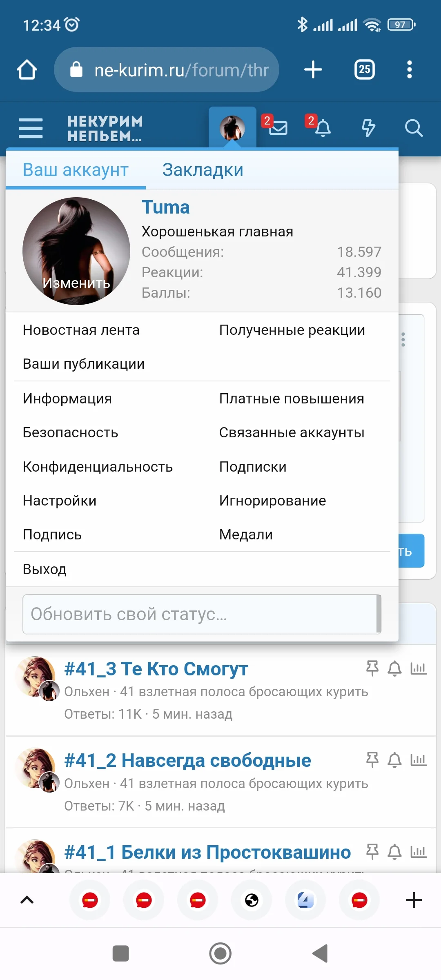Click the НЕКУРИМ НЕПЬЕМ forum logo

[x=105, y=129]
